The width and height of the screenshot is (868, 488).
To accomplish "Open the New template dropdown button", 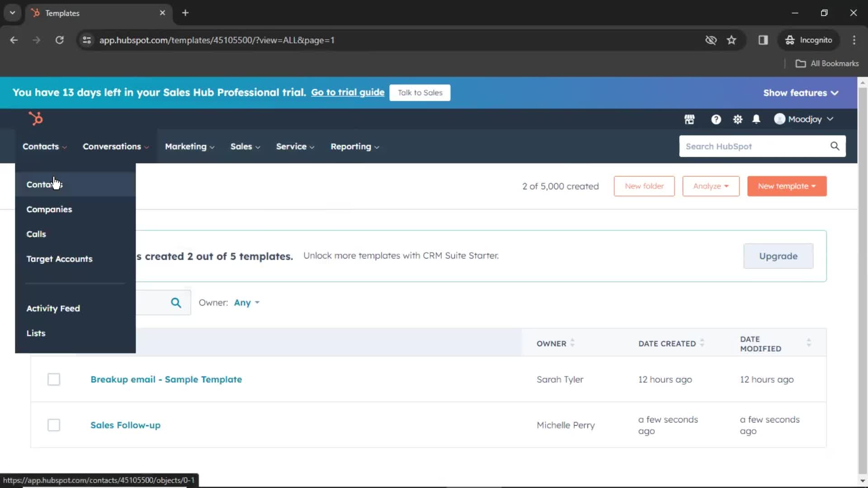I will click(x=787, y=186).
